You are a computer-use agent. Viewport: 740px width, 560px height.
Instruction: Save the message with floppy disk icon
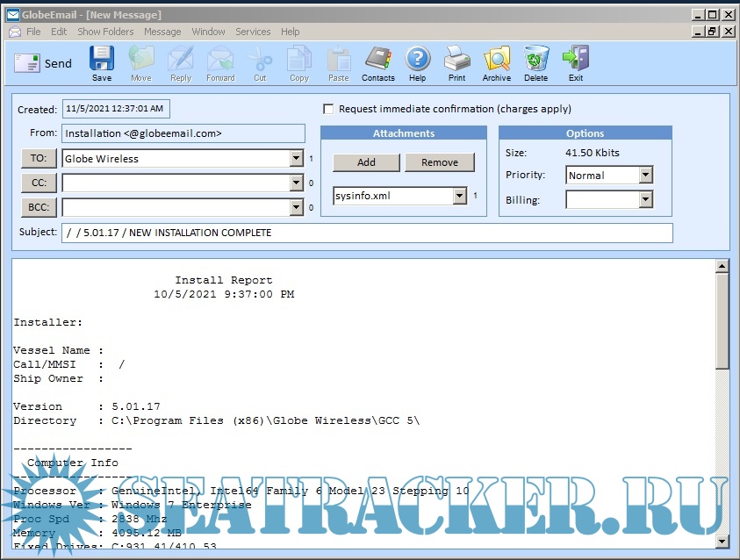click(102, 60)
